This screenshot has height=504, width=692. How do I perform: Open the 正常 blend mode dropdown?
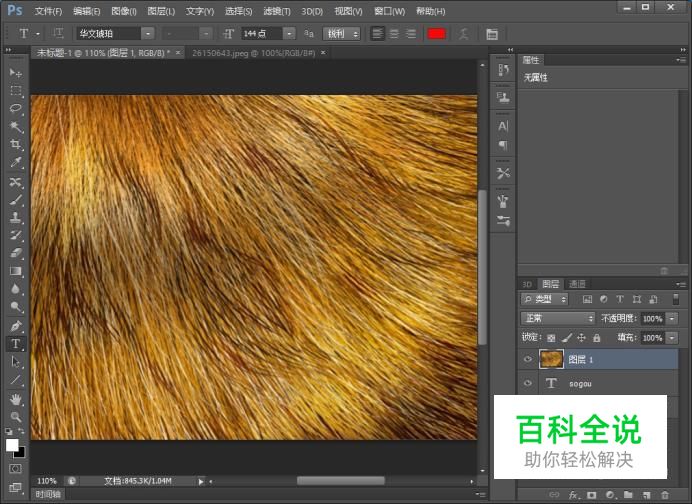558,318
